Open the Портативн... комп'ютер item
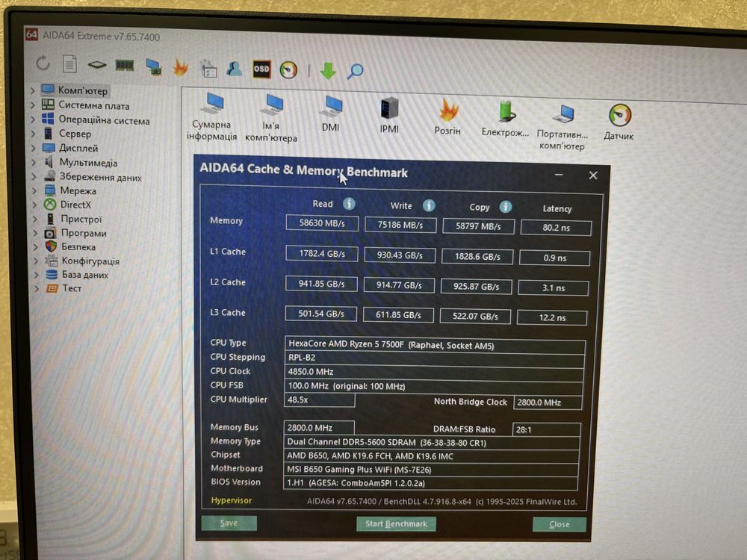Image resolution: width=747 pixels, height=560 pixels. pos(562,126)
